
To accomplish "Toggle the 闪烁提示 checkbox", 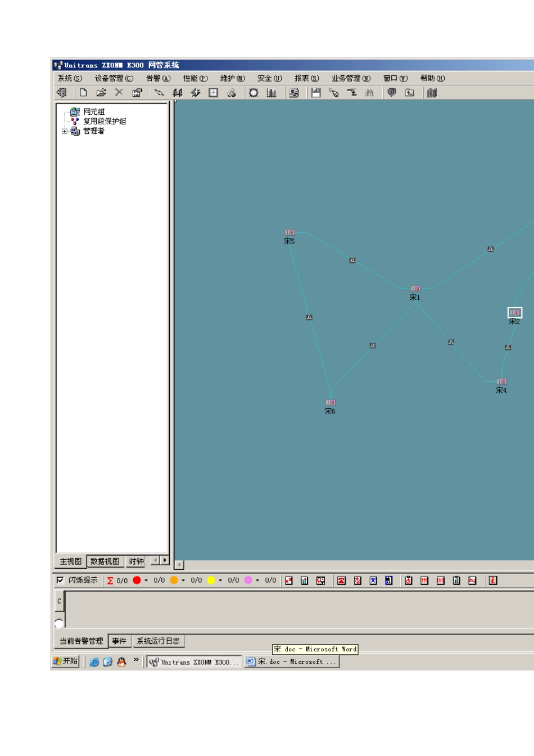I will coord(60,580).
